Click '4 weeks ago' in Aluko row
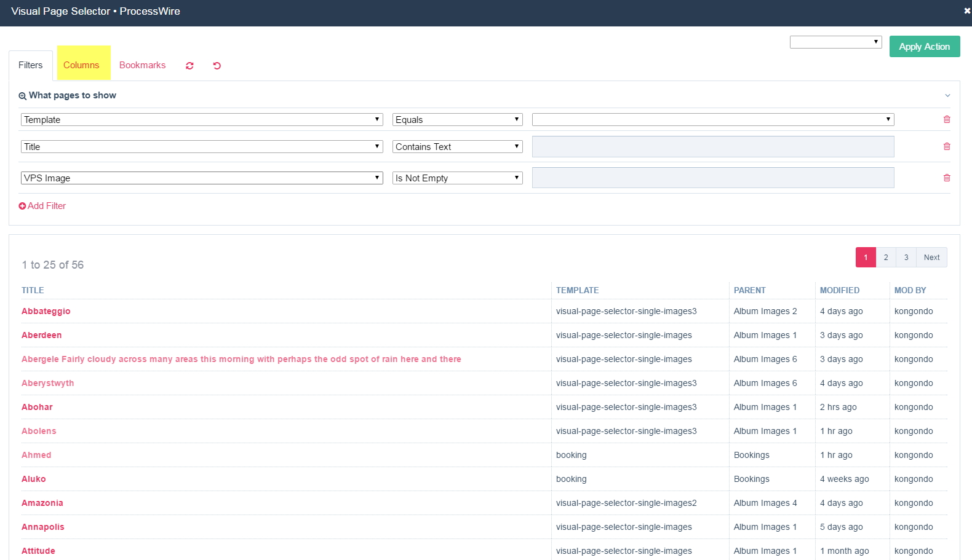 click(x=845, y=479)
